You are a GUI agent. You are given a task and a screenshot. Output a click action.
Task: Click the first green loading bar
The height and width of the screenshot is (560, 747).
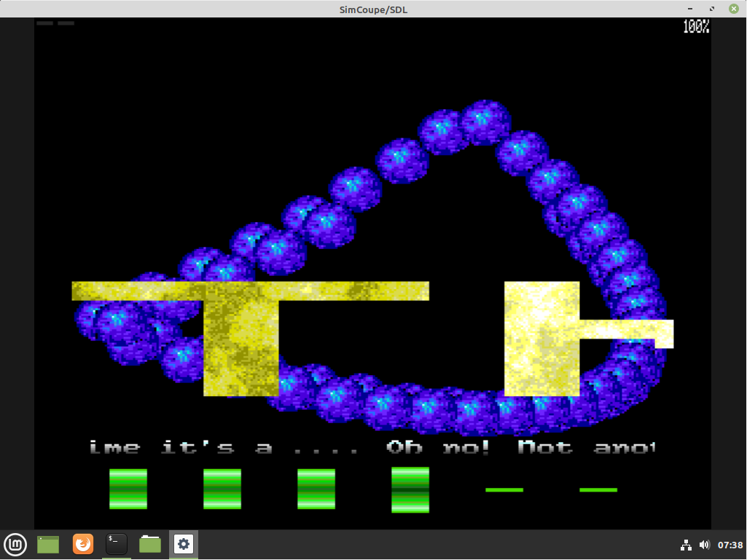tap(128, 489)
